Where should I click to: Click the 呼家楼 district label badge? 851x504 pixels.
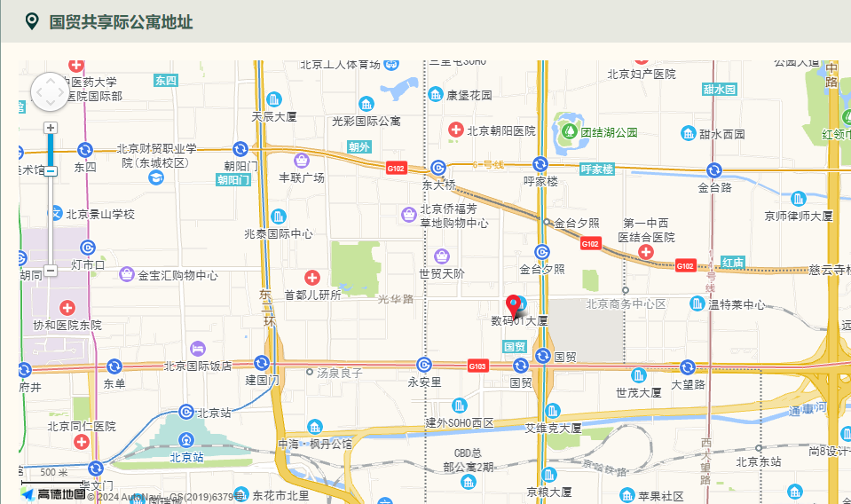(x=597, y=169)
